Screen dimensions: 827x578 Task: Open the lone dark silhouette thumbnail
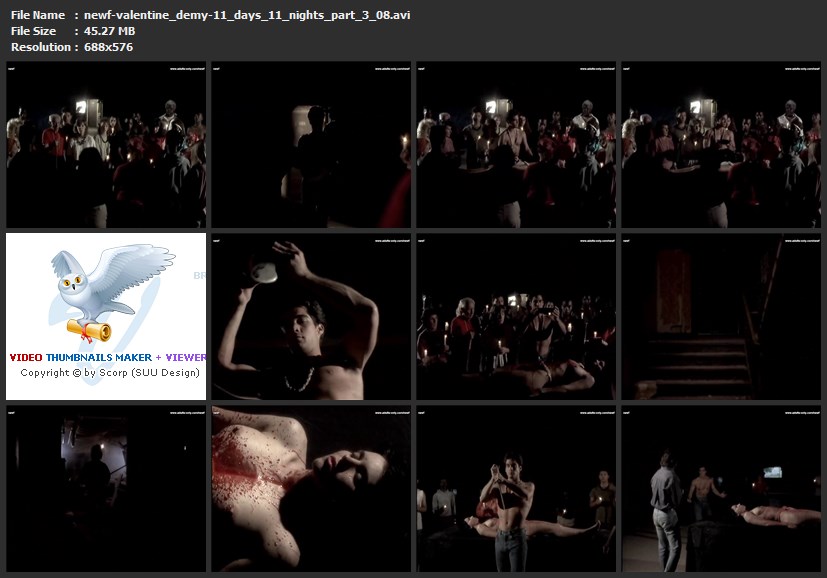click(x=311, y=144)
